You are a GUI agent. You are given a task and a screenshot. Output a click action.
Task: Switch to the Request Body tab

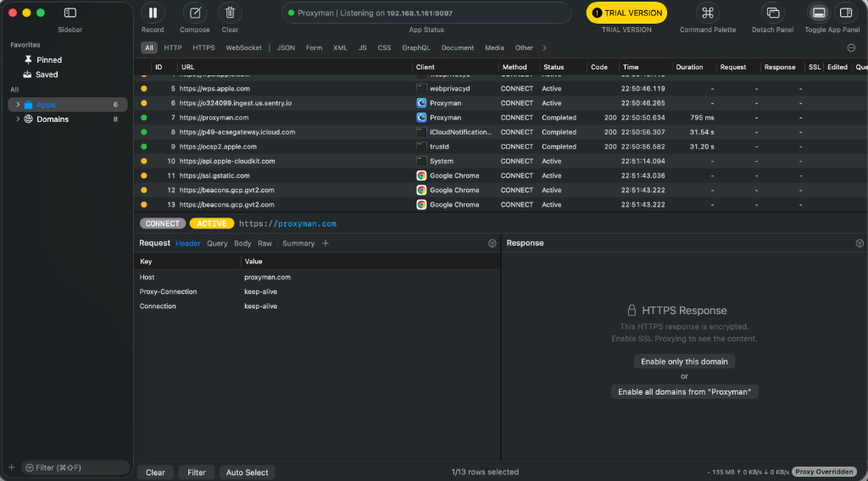(x=242, y=243)
